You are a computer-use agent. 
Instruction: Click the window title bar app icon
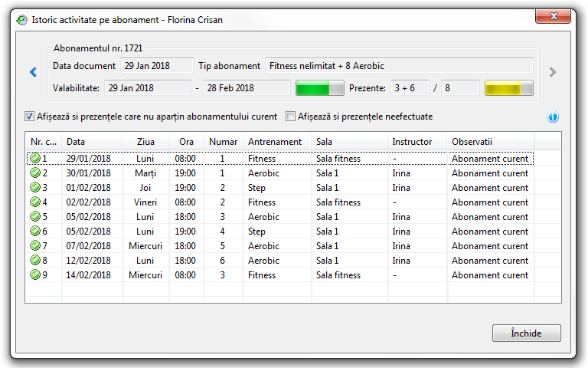pyautogui.click(x=22, y=20)
